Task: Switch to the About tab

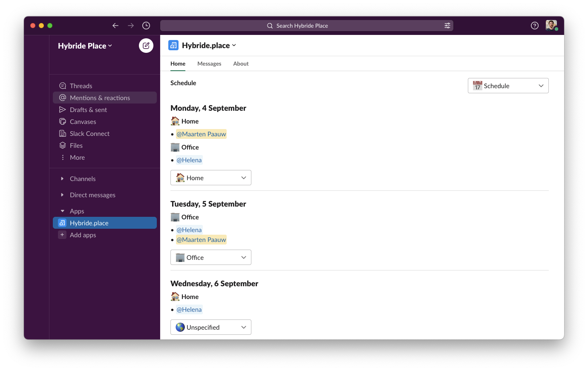Action: (241, 63)
